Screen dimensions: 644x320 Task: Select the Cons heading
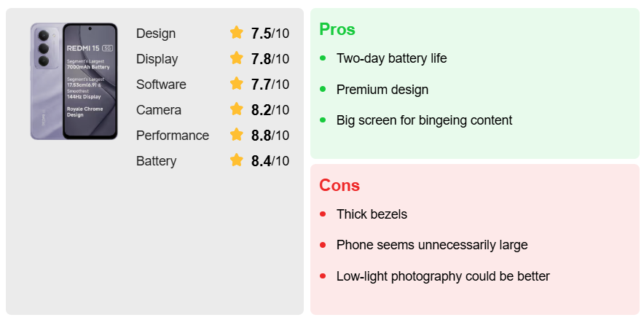[339, 185]
